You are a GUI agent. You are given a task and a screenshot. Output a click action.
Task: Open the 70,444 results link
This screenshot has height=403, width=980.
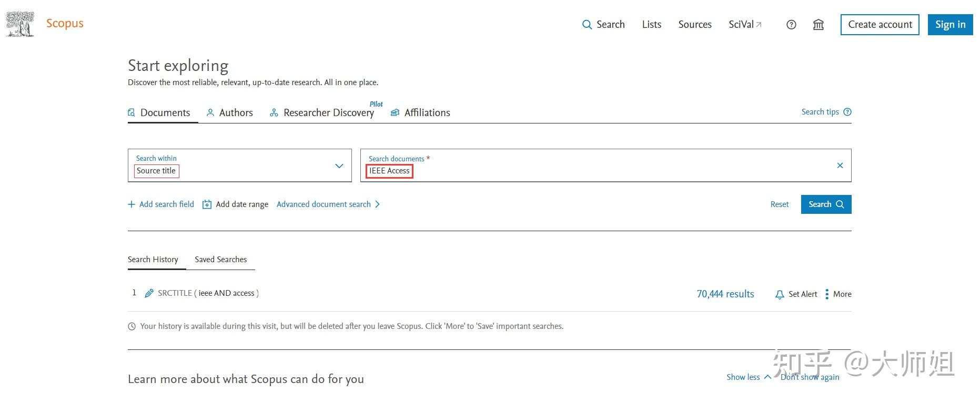point(725,294)
